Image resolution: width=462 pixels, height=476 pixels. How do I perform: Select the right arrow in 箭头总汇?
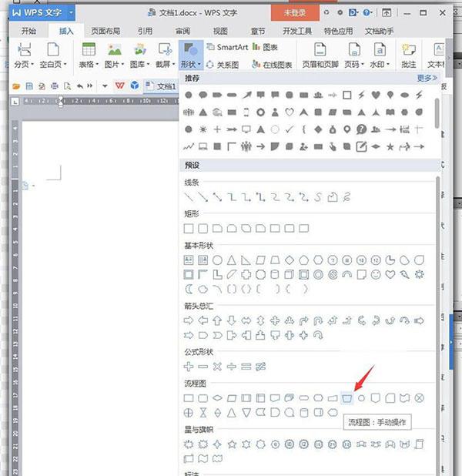tap(189, 320)
